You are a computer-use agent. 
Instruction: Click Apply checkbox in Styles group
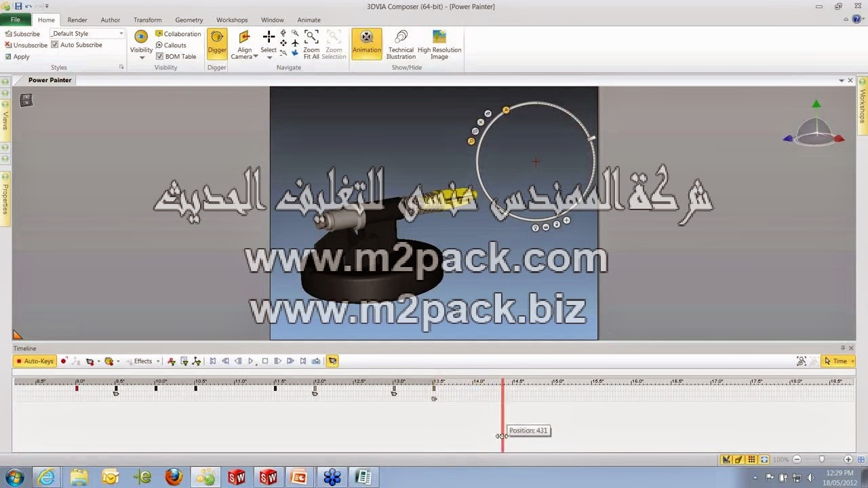pyautogui.click(x=8, y=57)
